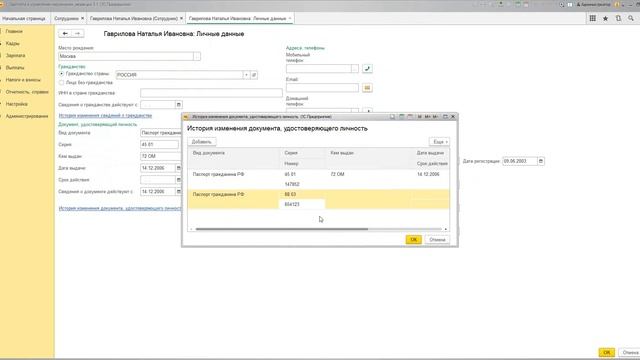This screenshot has height=360, width=640.
Task: Click scrollbar right arrow in dialog table
Action: [446, 229]
